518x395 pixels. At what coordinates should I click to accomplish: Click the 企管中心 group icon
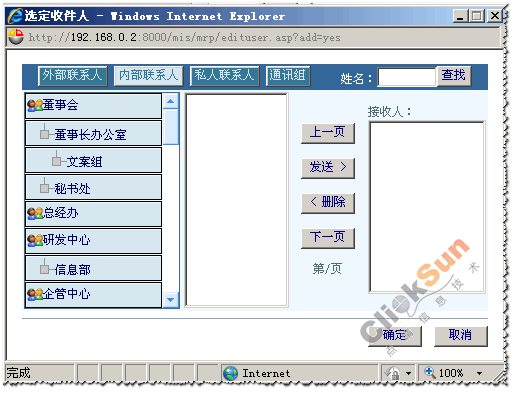pos(35,294)
